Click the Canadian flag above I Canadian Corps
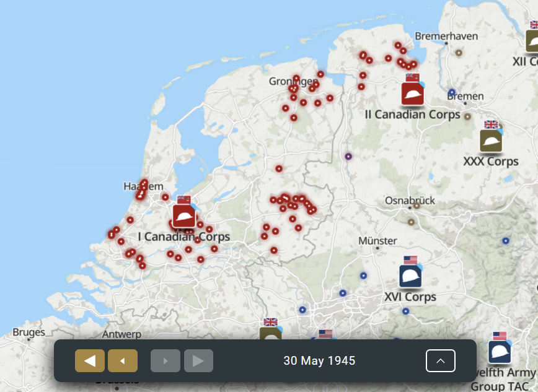This screenshot has width=538, height=392. [x=184, y=199]
